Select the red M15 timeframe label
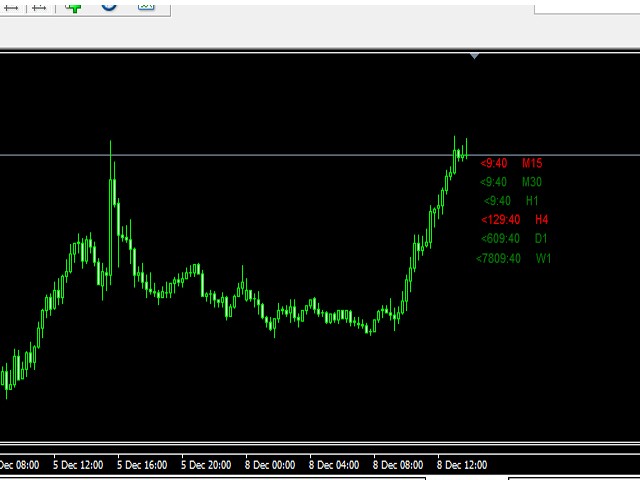 [531, 163]
